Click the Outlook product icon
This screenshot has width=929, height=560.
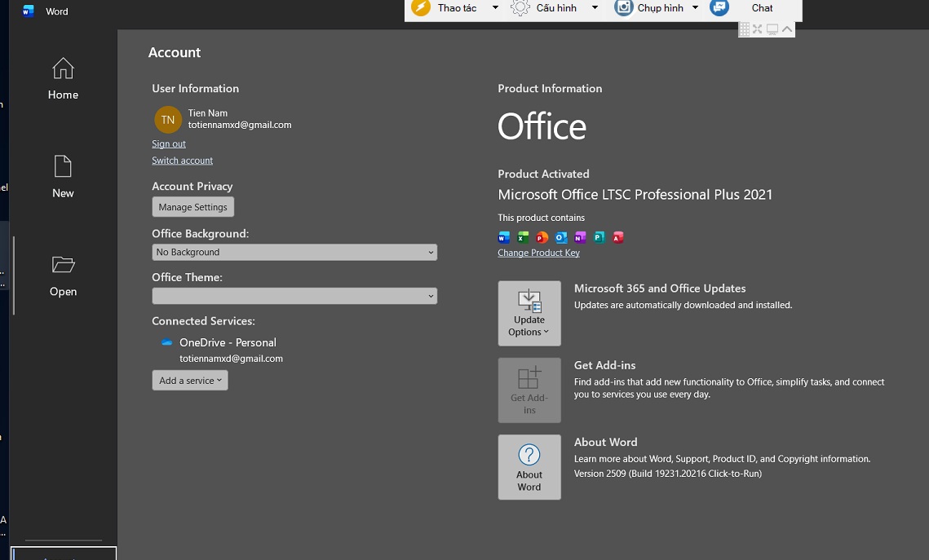pyautogui.click(x=560, y=237)
